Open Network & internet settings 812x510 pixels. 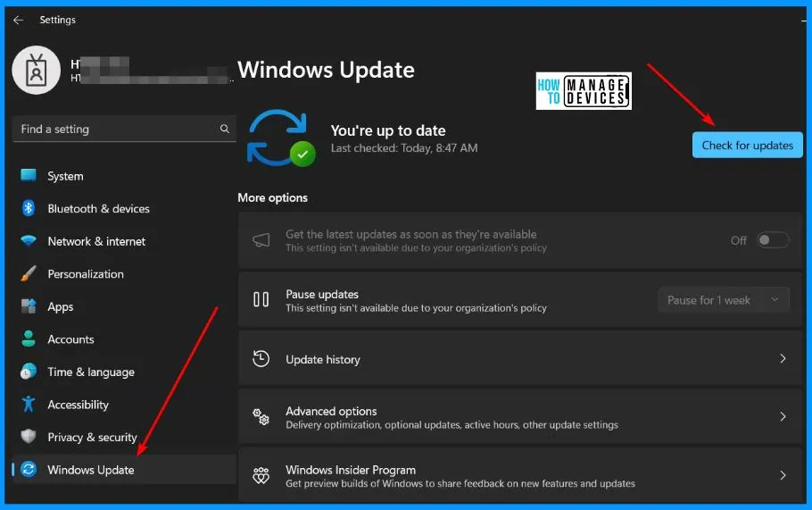[124, 241]
